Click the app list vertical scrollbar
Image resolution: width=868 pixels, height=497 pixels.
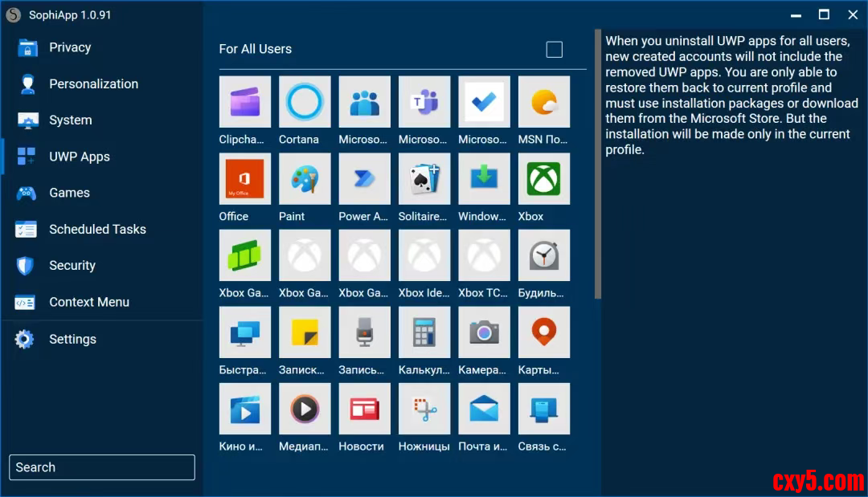[x=597, y=164]
